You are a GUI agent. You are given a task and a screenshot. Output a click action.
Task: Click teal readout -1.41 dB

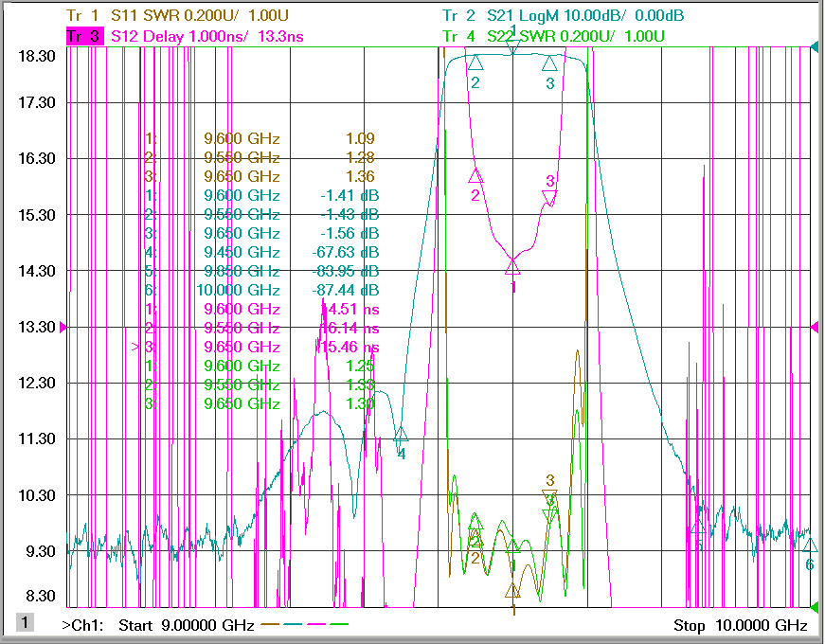tap(350, 195)
